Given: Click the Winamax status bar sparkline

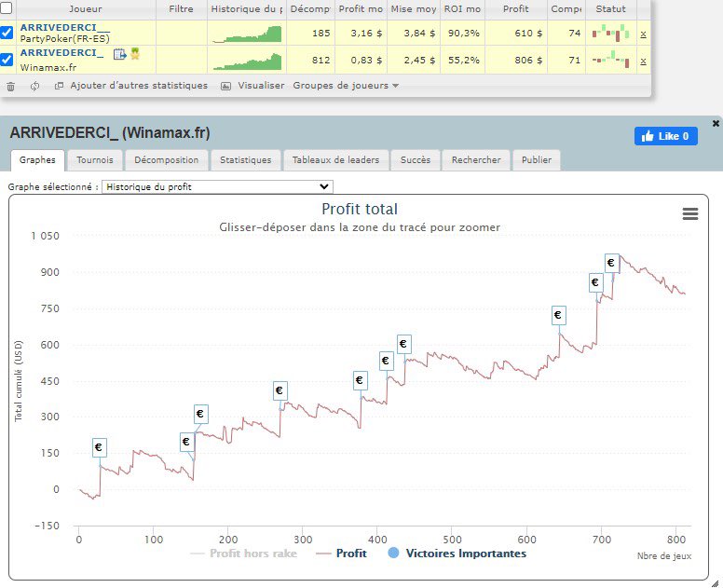Looking at the screenshot, I should (610, 60).
